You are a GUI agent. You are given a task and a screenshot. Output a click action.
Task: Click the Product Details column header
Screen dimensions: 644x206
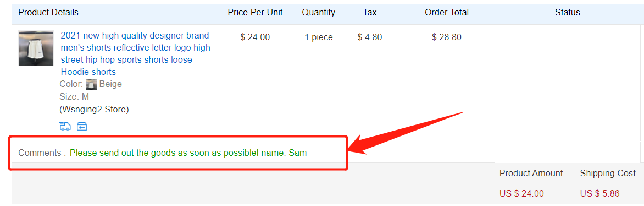click(x=48, y=12)
